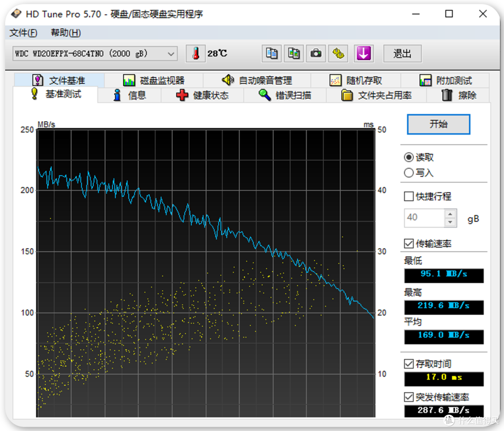This screenshot has width=504, height=431.
Task: Open the 帮助(H) menu
Action: pyautogui.click(x=66, y=33)
